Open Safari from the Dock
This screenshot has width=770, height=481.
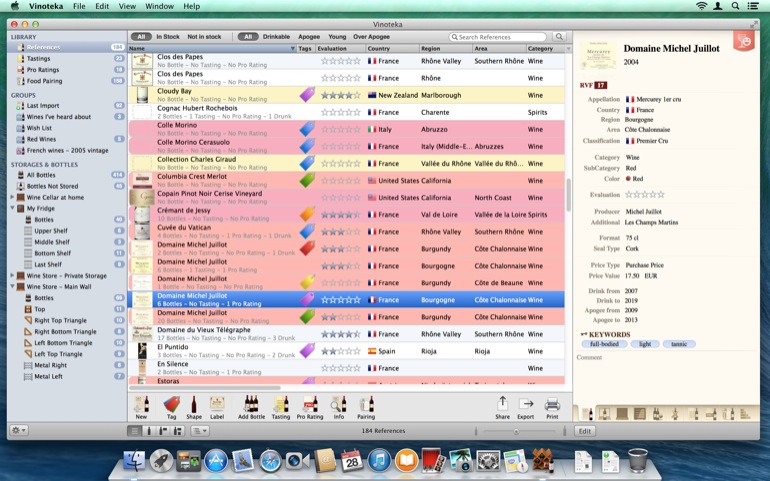pos(271,461)
